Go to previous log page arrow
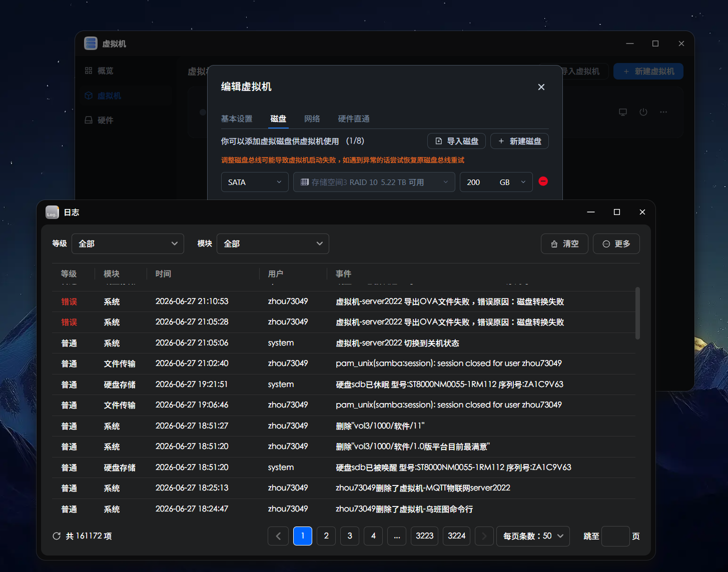The height and width of the screenshot is (572, 728). pos(278,536)
